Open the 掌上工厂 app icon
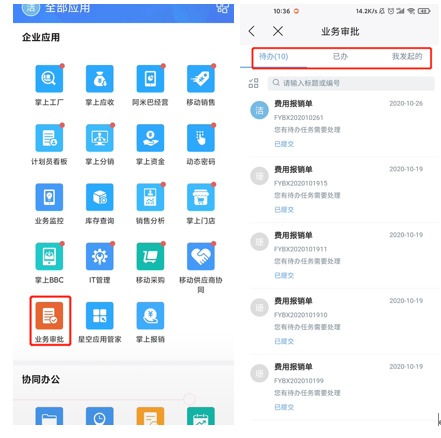This screenshot has width=441, height=438. pos(49,78)
